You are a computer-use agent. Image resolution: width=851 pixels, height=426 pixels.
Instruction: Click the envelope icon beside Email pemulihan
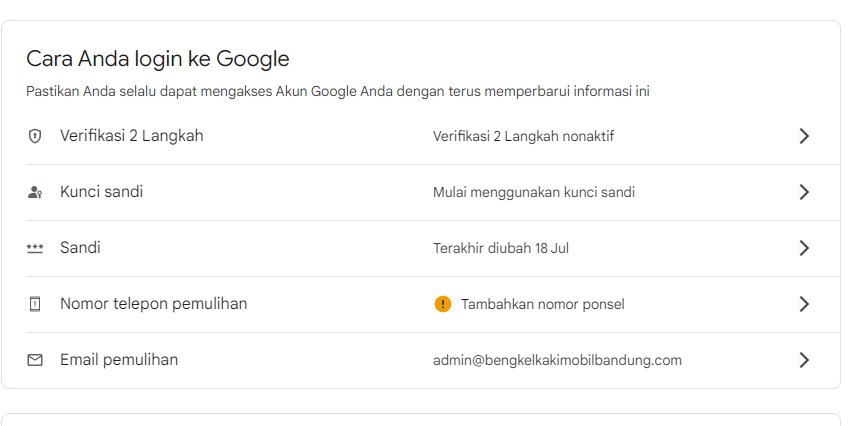pos(35,360)
